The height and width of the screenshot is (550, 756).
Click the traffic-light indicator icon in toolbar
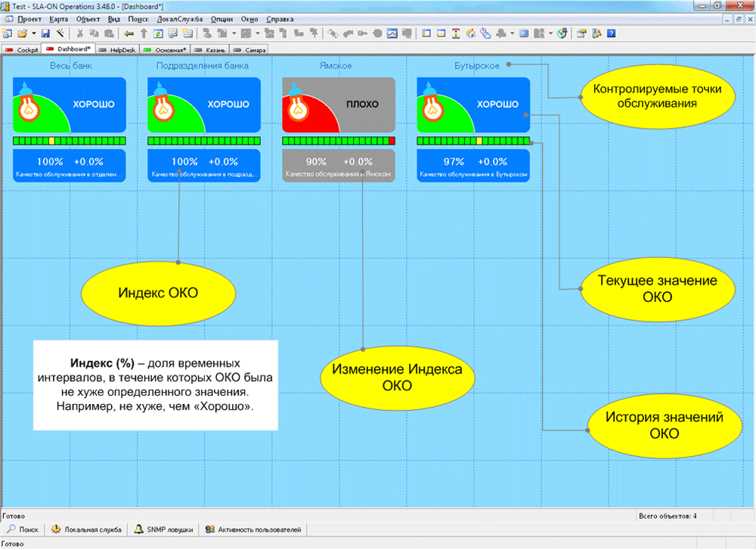click(457, 33)
